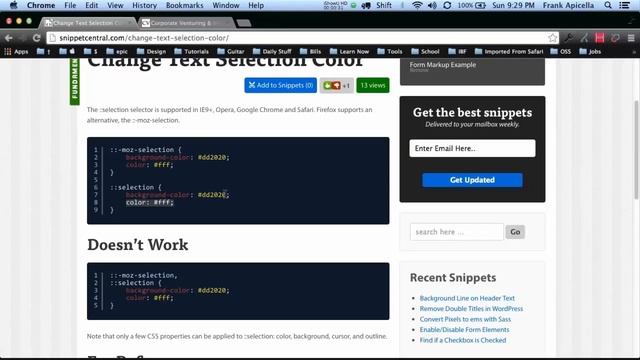This screenshot has width=640, height=360.
Task: Open the Imported From Safari folder
Action: pos(509,51)
